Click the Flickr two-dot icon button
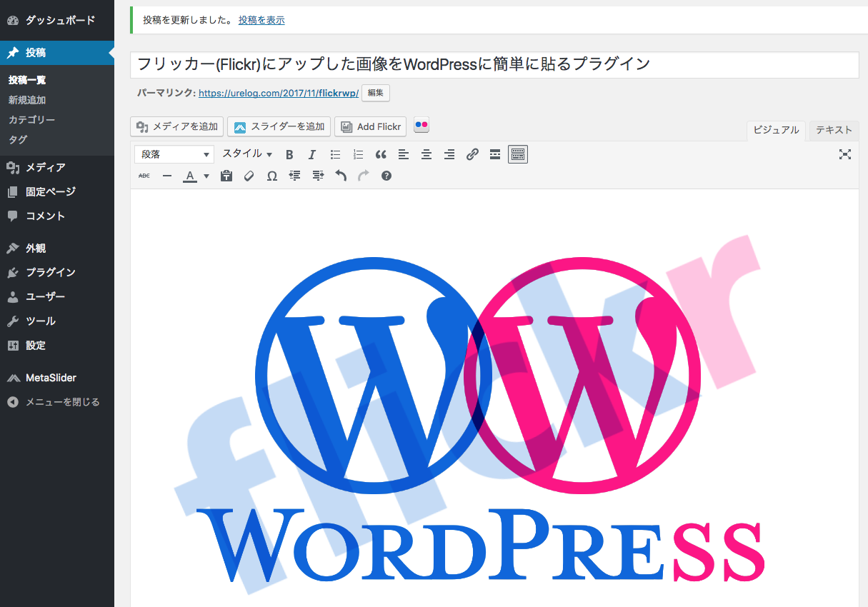The height and width of the screenshot is (607, 868). 421,125
